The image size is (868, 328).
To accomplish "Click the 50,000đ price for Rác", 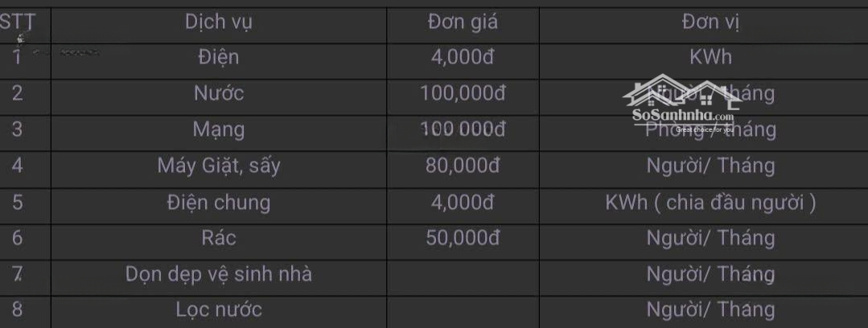I will point(463,238).
